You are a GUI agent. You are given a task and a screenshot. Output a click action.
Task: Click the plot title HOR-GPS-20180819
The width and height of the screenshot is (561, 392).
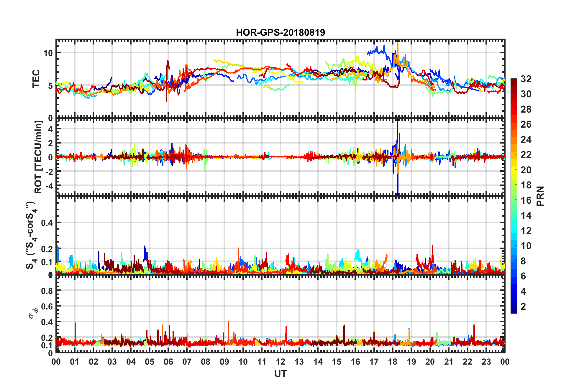pyautogui.click(x=280, y=32)
